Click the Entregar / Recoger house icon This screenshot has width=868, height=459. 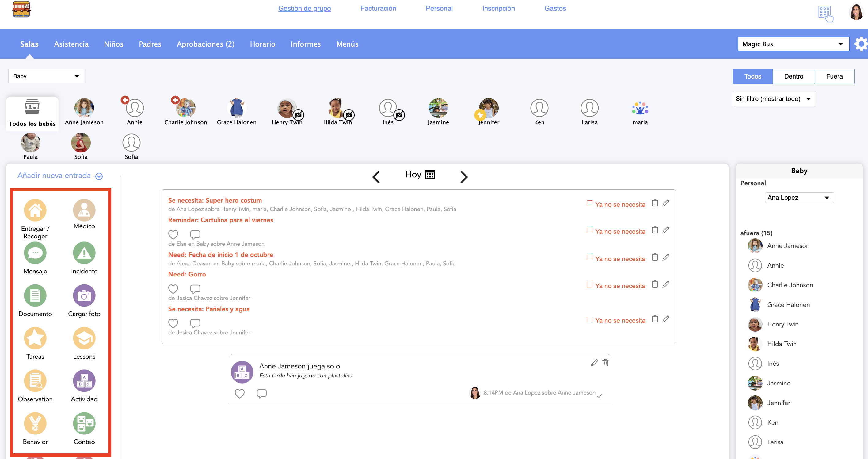click(35, 210)
